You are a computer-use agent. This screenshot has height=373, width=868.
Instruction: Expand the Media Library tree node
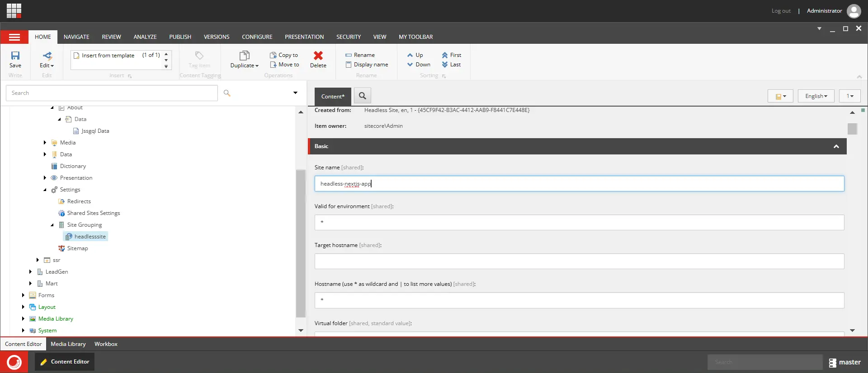click(23, 319)
